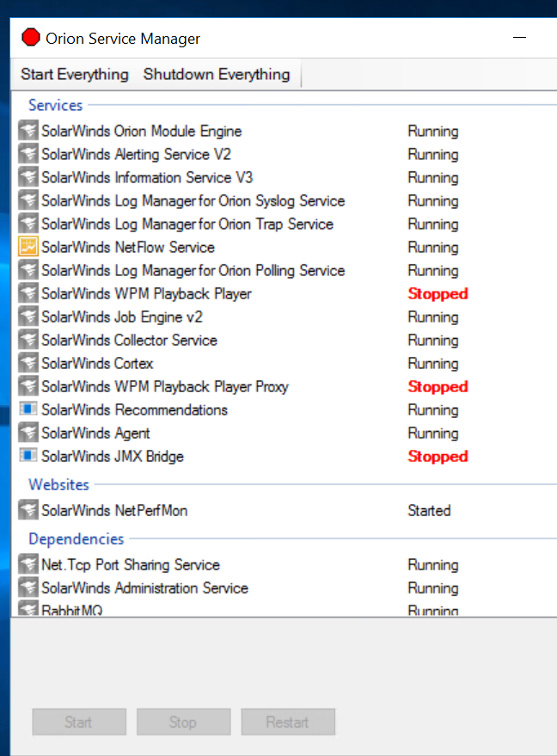Click the Stop button at the bottom
This screenshot has height=756, width=557.
[x=184, y=722]
